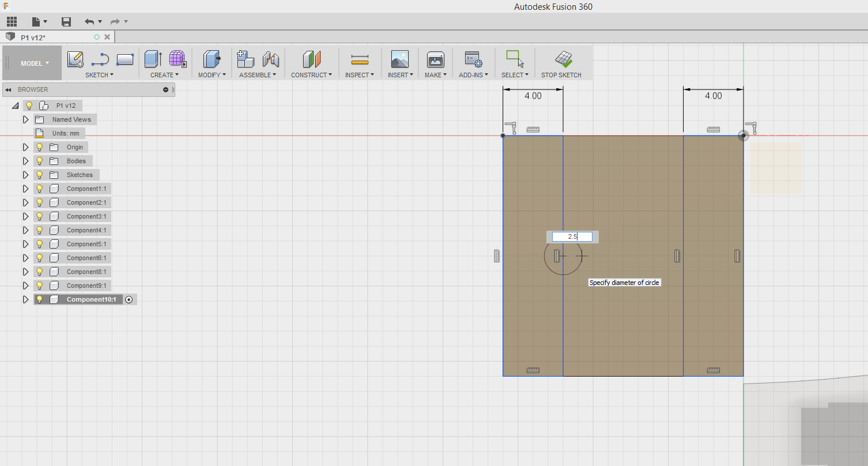Expand the Named Views folder
This screenshot has height=466, width=868.
click(x=25, y=119)
